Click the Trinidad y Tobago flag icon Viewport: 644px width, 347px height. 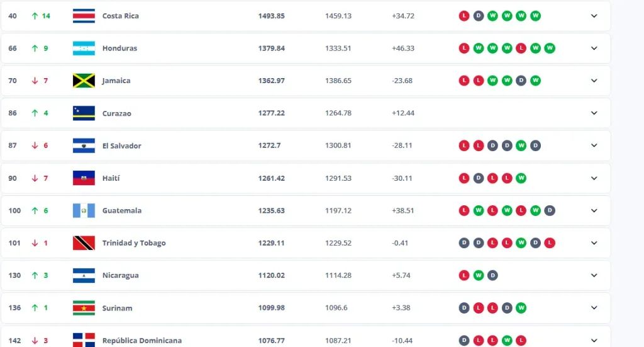pyautogui.click(x=84, y=243)
